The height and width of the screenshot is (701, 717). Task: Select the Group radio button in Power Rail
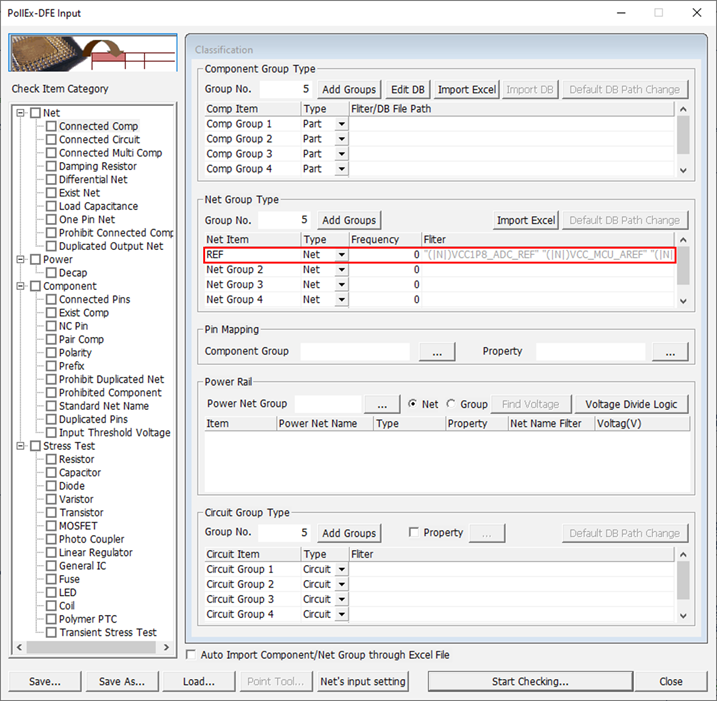point(451,404)
